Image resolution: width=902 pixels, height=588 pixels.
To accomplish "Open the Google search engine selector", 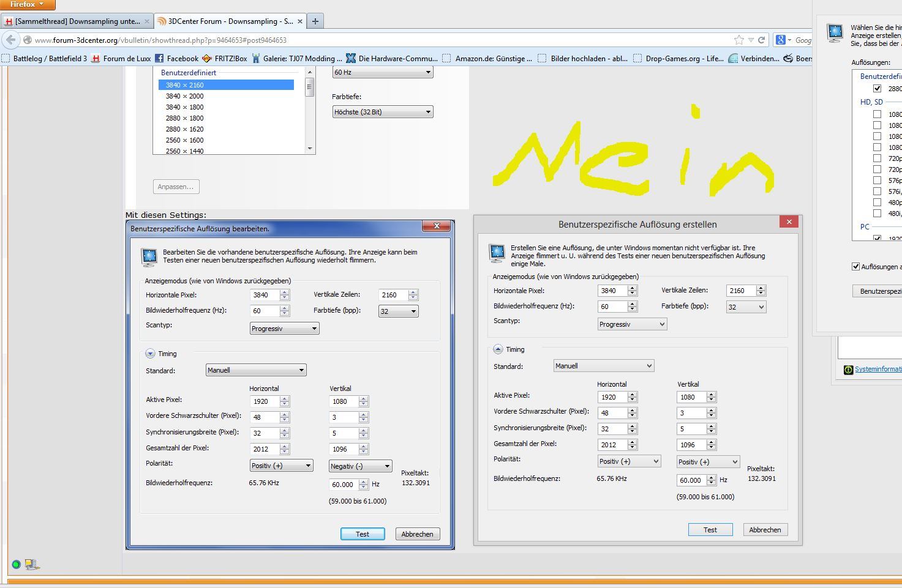I will click(x=783, y=40).
